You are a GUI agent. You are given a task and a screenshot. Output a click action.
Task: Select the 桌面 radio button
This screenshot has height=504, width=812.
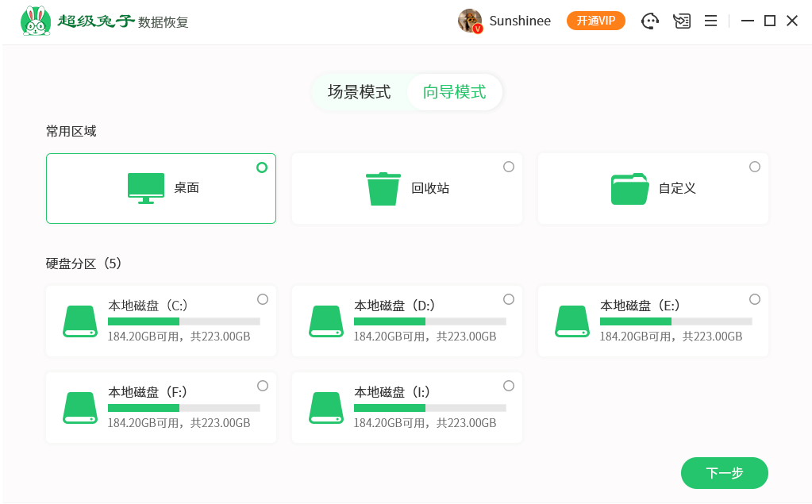pos(262,167)
